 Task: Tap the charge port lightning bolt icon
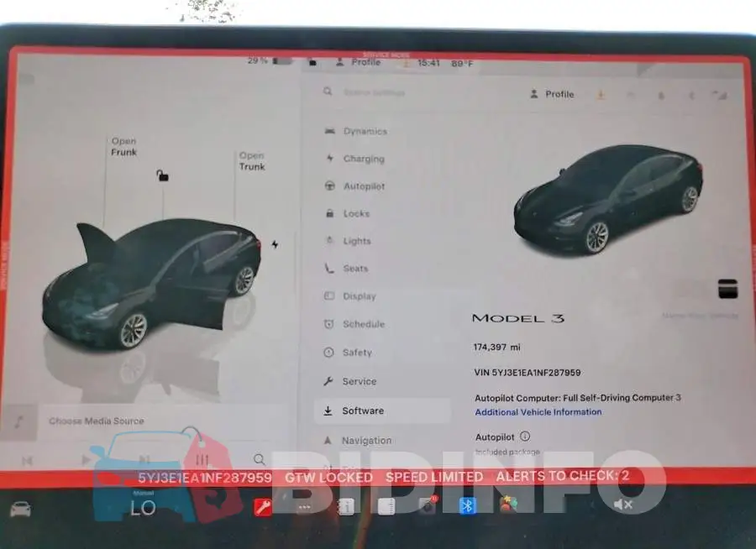click(275, 244)
